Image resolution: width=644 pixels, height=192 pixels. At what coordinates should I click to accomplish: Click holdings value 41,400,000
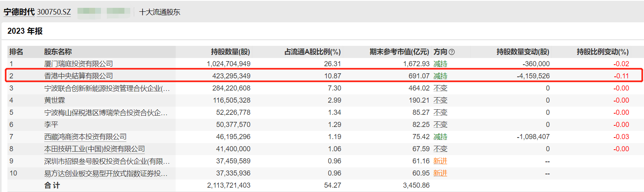[x=233, y=149]
